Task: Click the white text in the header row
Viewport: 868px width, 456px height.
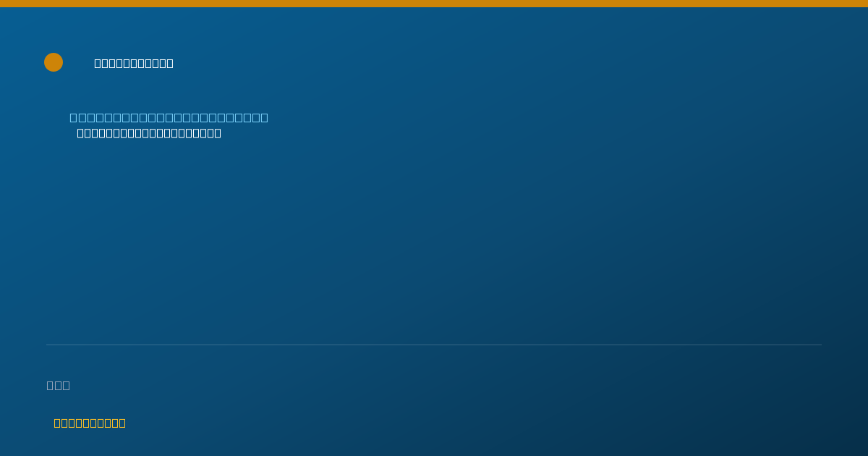Action: [x=134, y=63]
